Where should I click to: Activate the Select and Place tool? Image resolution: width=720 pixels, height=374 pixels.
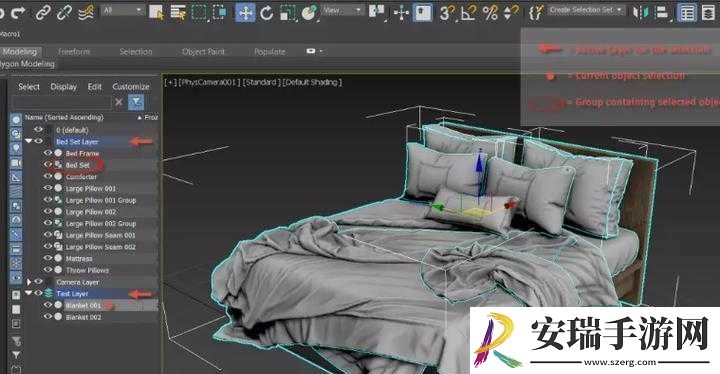[309, 12]
